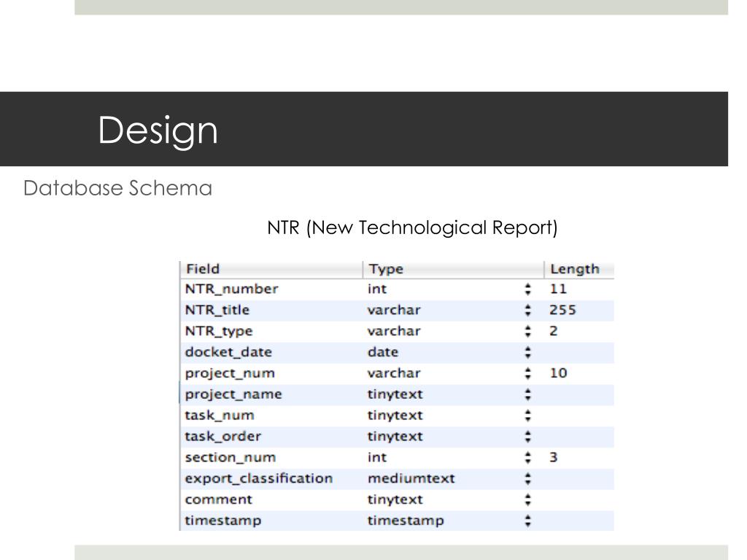Click length value 11 for NTR_number
Screen dimensions: 747x560
pyautogui.click(x=558, y=289)
